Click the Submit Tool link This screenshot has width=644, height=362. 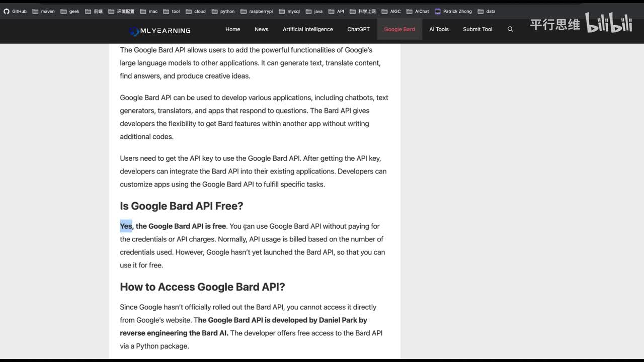477,29
